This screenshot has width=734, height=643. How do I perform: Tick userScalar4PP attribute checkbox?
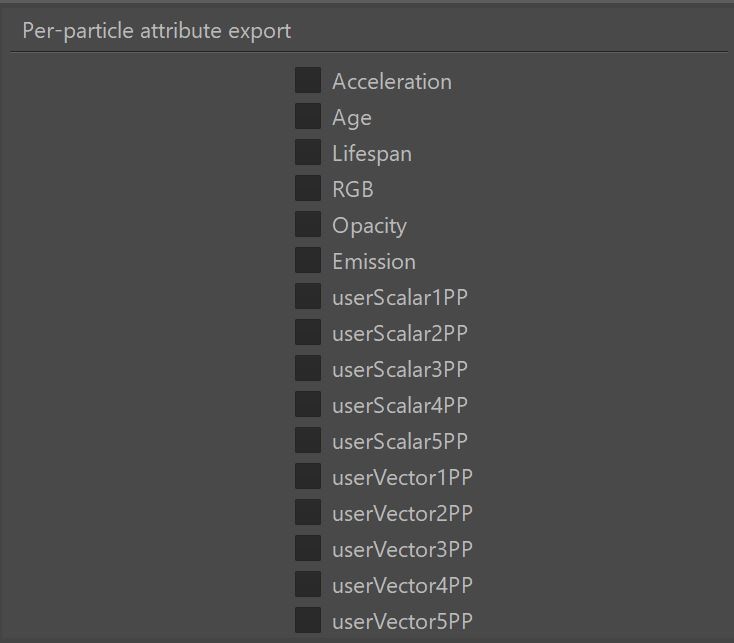tap(308, 404)
